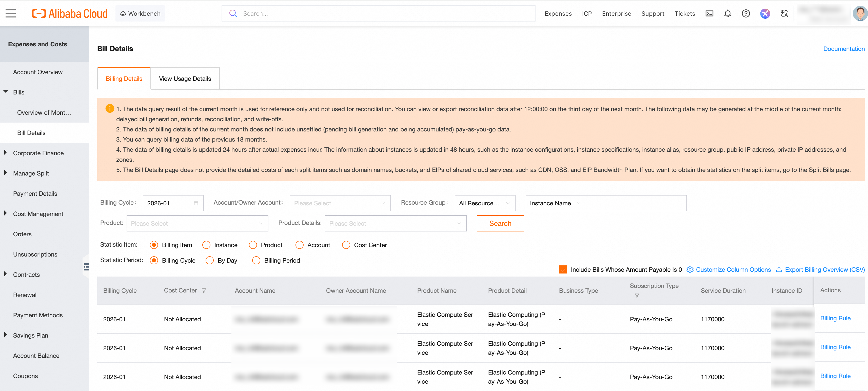This screenshot has height=391, width=868.
Task: Open the Resource Group dropdown
Action: pyautogui.click(x=485, y=203)
